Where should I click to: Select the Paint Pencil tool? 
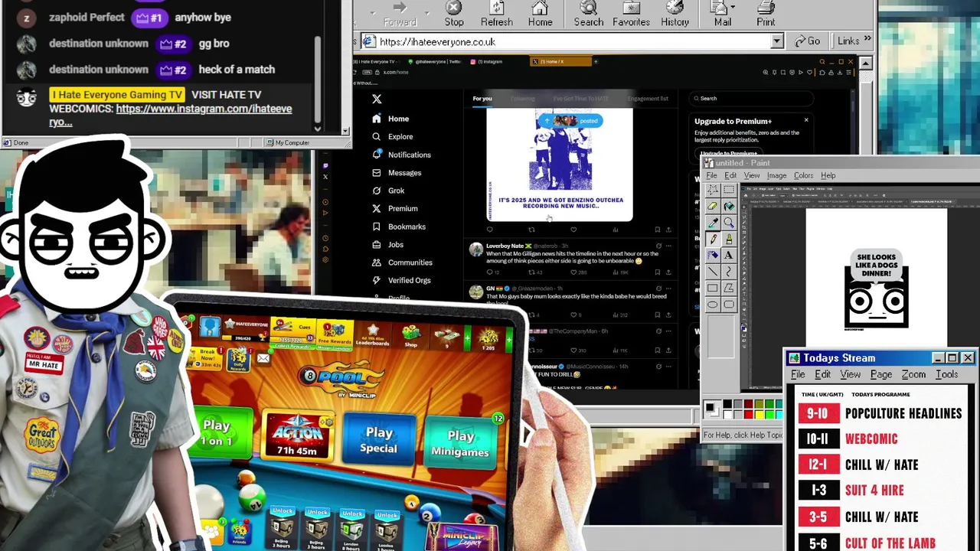click(x=713, y=239)
